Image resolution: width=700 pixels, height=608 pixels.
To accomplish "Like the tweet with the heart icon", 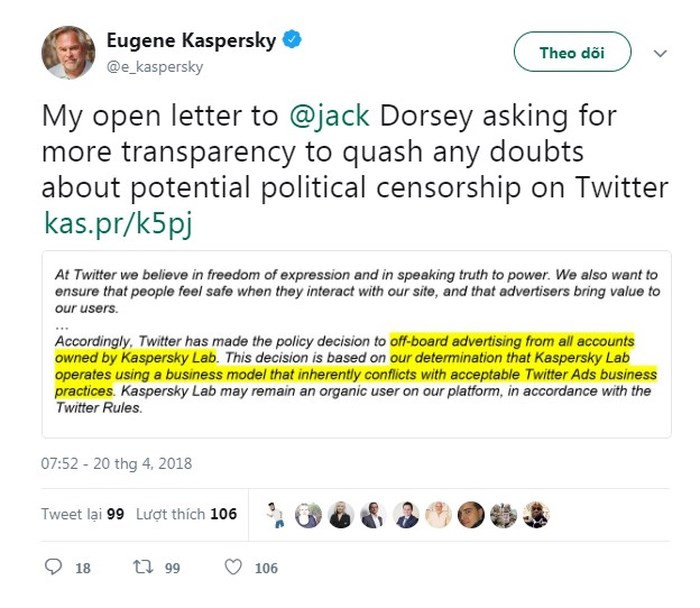I will tap(233, 568).
